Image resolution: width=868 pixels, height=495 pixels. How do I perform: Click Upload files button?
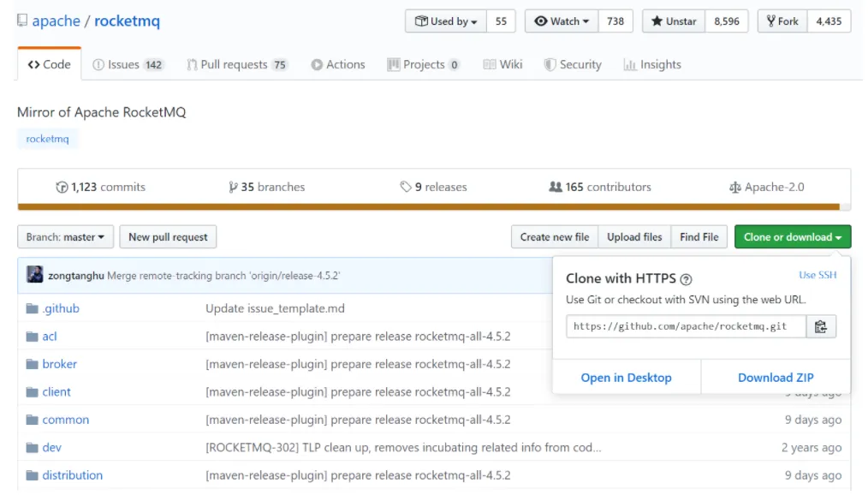[x=634, y=237]
